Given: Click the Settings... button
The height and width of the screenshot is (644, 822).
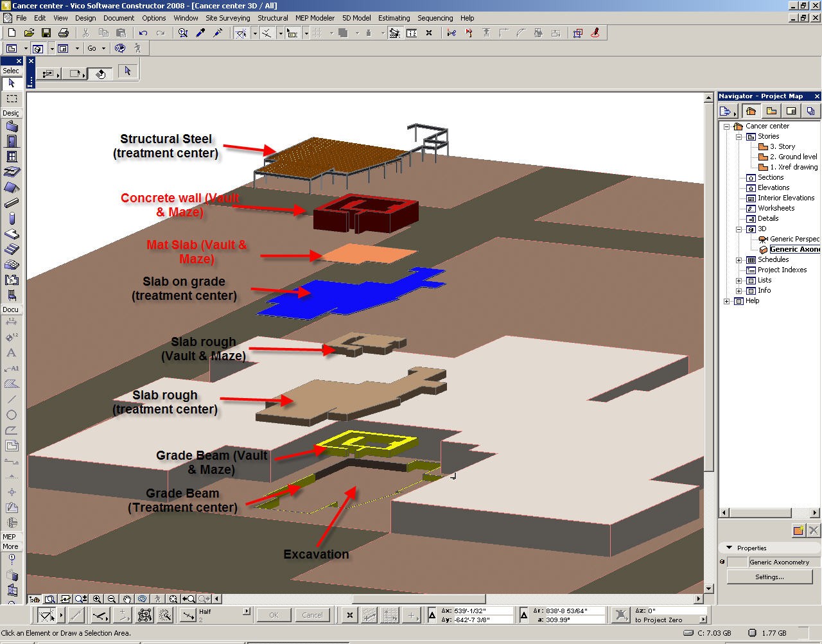Looking at the screenshot, I should tap(769, 577).
